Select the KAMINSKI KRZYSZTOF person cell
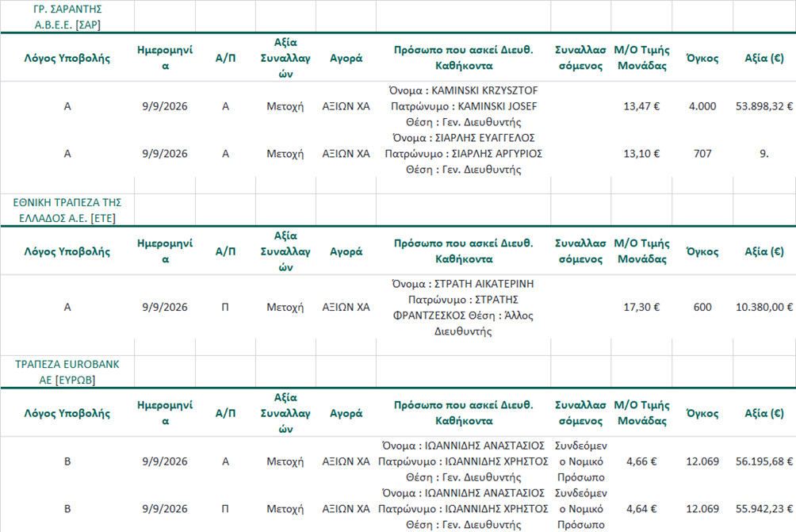Screen dimensions: 796x532 464,106
